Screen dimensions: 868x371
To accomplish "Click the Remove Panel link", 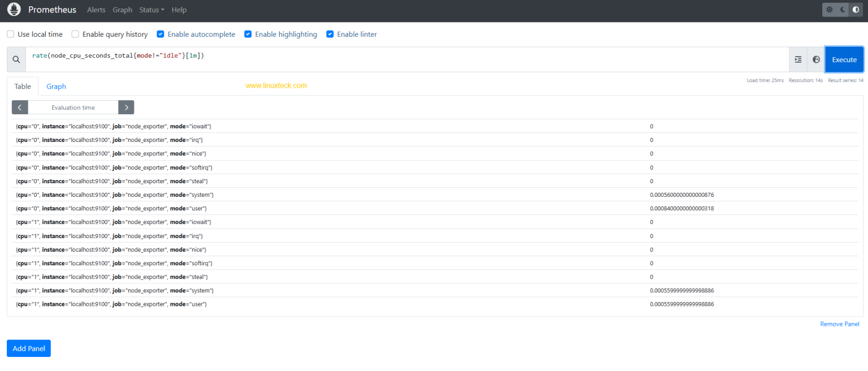I will 840,324.
